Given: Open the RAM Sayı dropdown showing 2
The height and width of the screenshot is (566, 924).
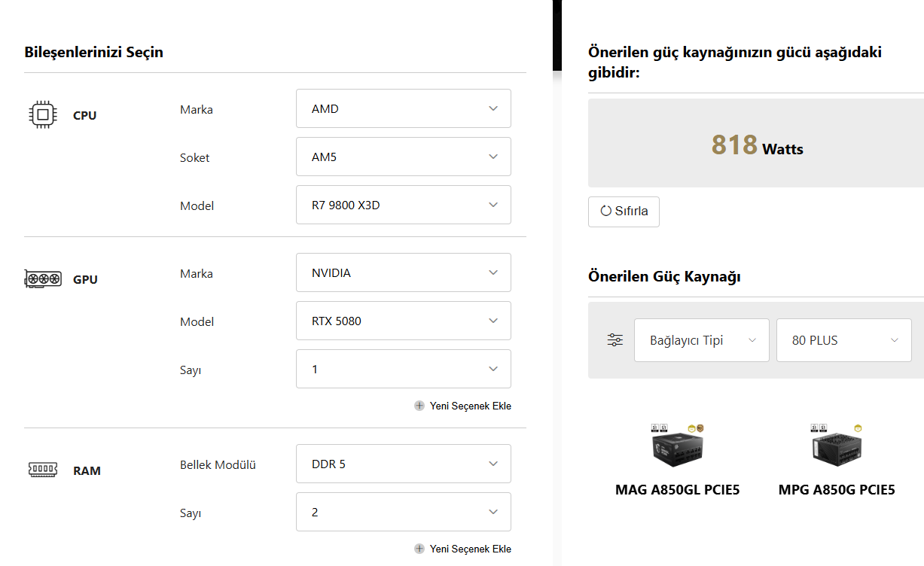Looking at the screenshot, I should (404, 512).
